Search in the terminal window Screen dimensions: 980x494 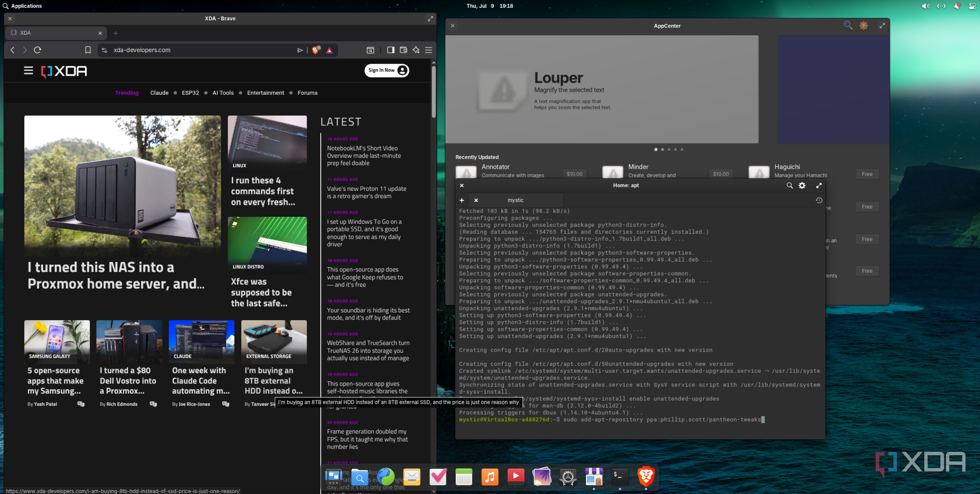pyautogui.click(x=789, y=185)
